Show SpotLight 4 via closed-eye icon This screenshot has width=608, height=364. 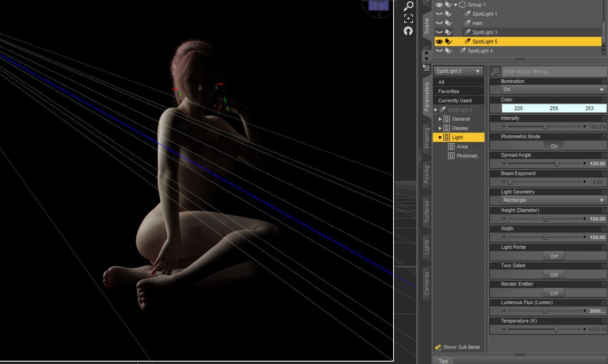[x=439, y=50]
